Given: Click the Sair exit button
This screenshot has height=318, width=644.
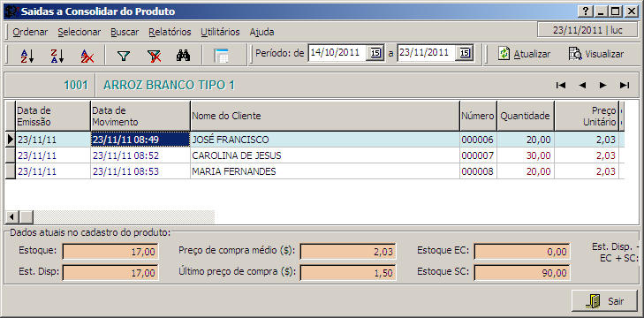Looking at the screenshot, I should [604, 301].
